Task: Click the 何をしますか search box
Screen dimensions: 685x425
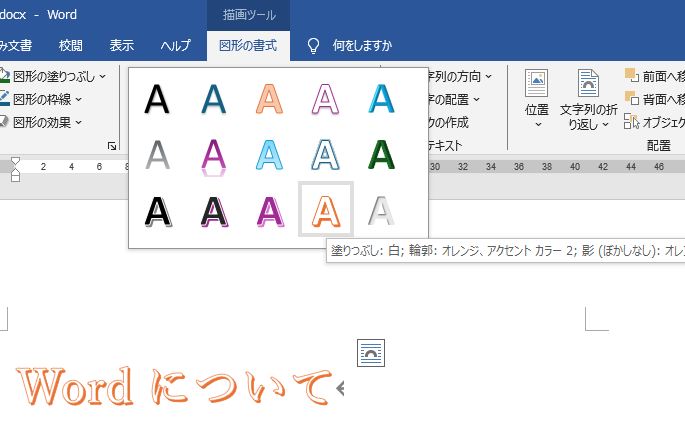Action: pos(362,45)
